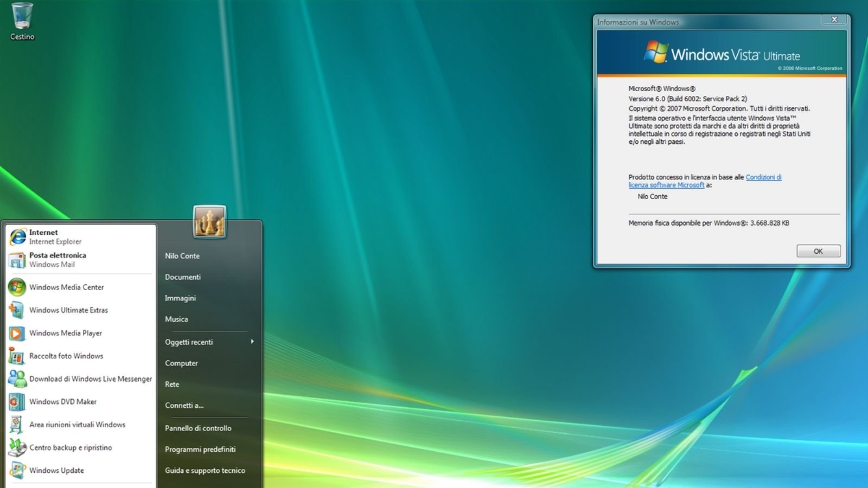Image resolution: width=868 pixels, height=488 pixels.
Task: Launch Windows Media Player
Action: [x=81, y=333]
